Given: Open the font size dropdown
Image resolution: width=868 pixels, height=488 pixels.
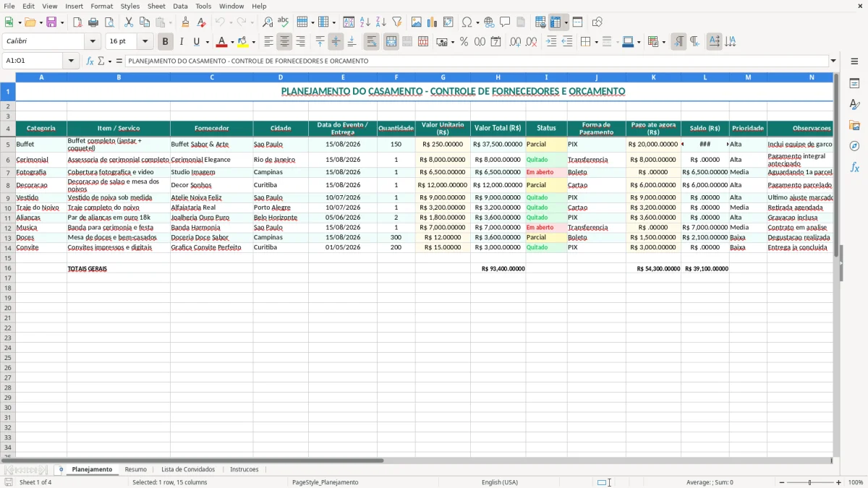Looking at the screenshot, I should tap(145, 42).
